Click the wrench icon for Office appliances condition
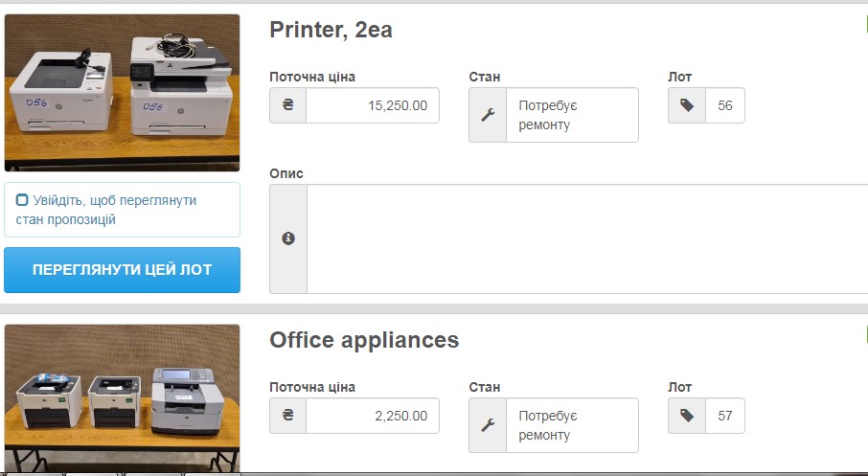The height and width of the screenshot is (476, 868). pos(488,425)
